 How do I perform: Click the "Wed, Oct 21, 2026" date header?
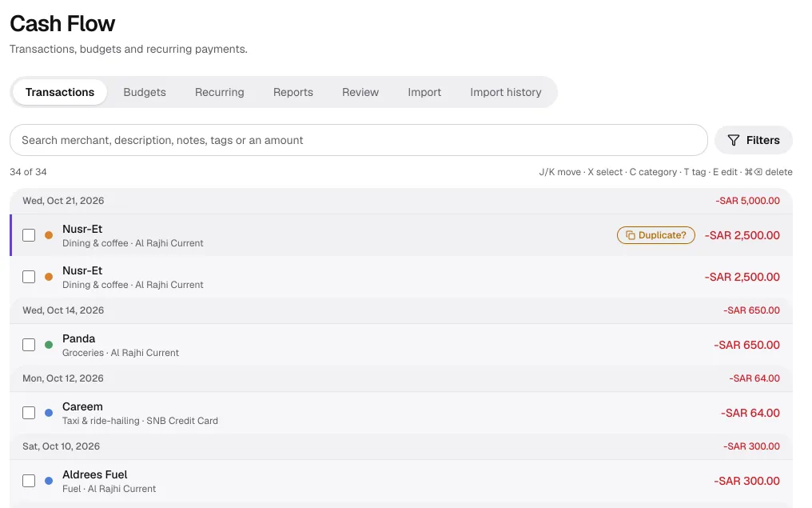click(63, 201)
